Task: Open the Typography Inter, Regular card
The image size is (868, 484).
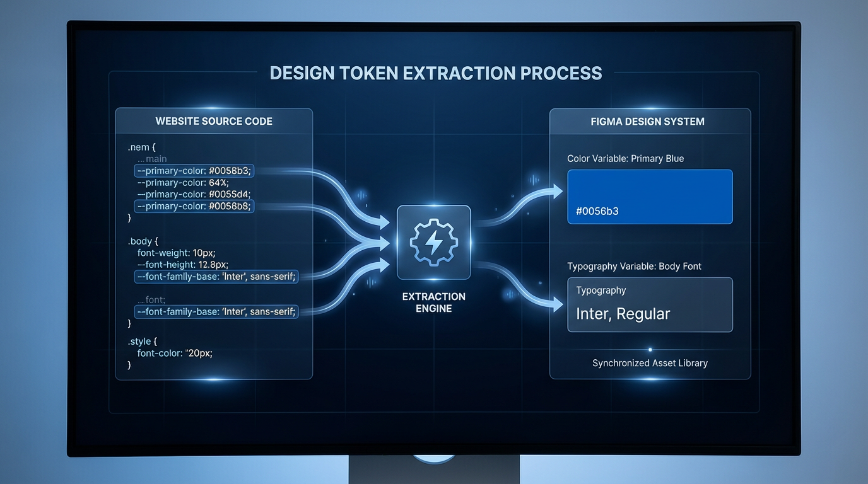Action: coord(650,304)
